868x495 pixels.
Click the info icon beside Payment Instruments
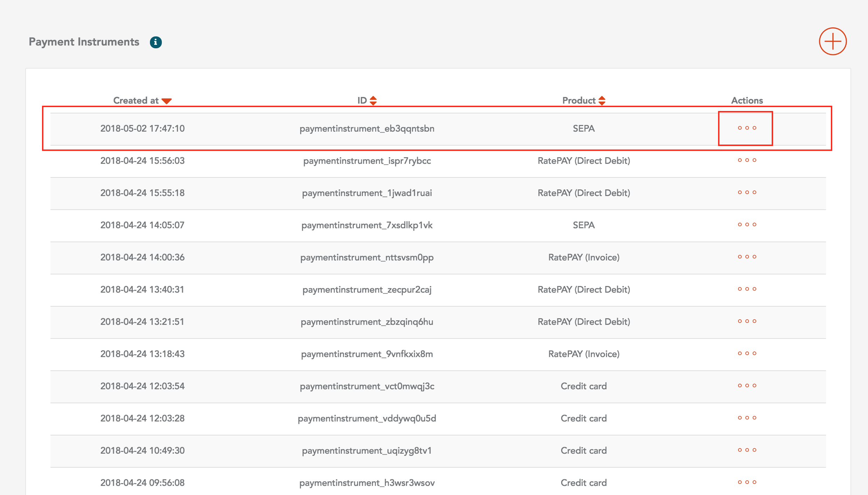click(156, 42)
